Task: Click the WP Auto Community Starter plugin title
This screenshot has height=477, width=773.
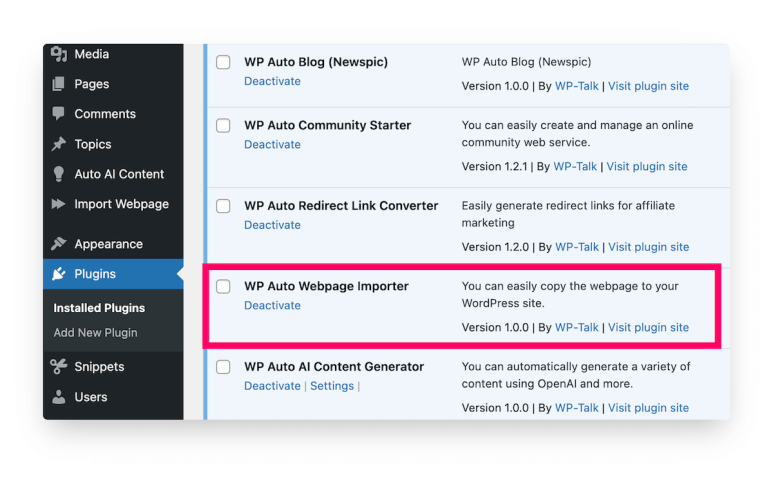Action: tap(327, 125)
